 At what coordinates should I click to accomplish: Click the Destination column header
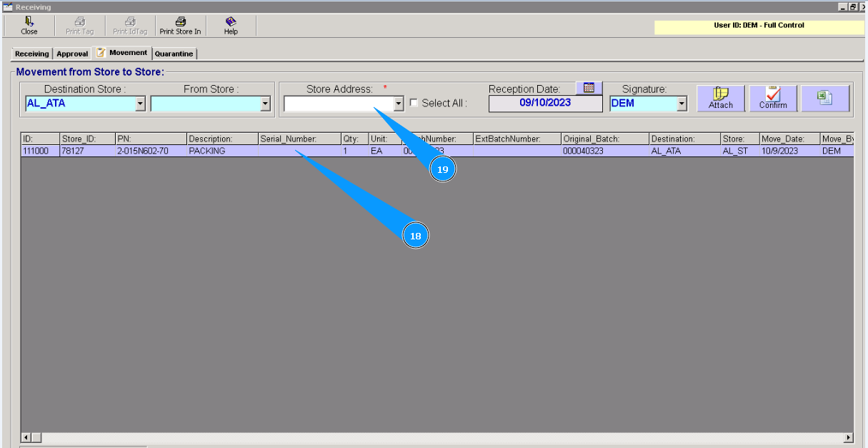pos(684,139)
